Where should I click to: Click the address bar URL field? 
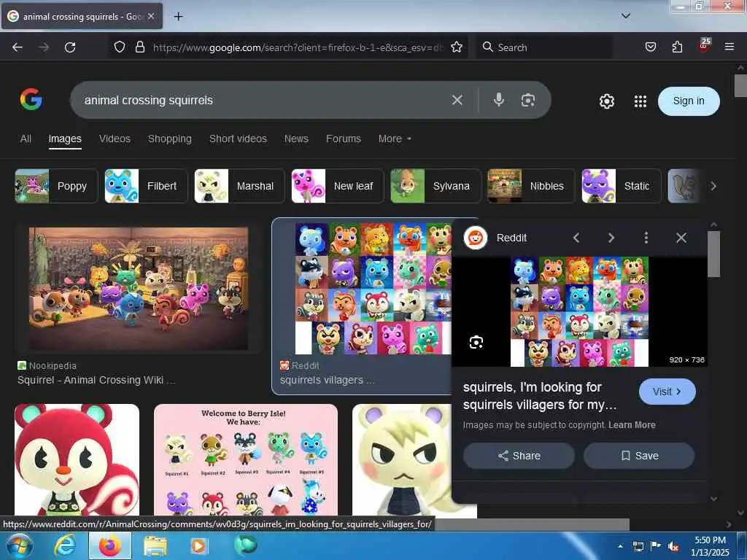(x=298, y=47)
